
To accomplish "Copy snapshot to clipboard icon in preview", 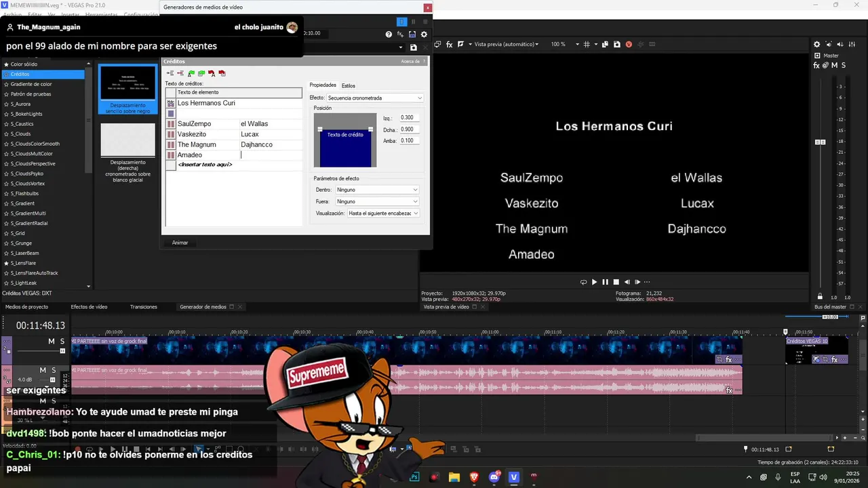I will 606,44.
